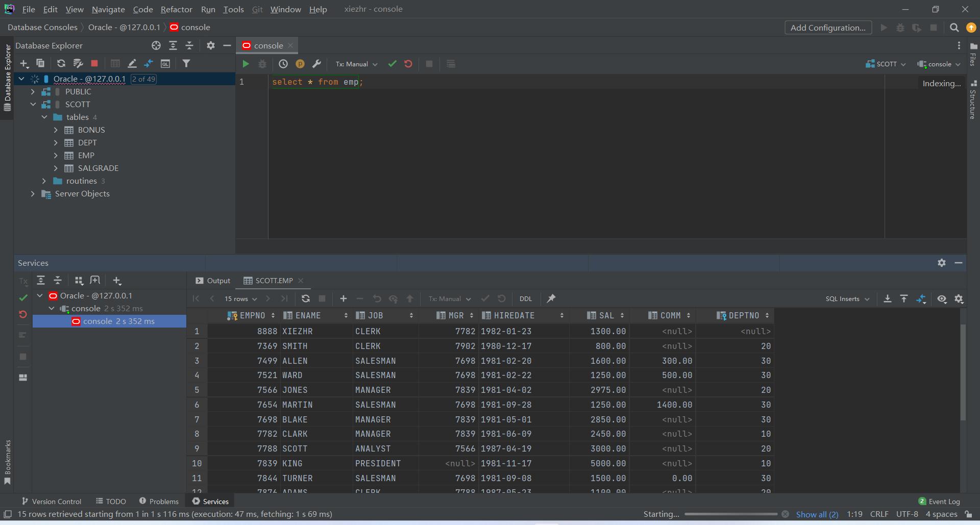Screen dimensions: 980x525
Task: Switch to the Output tab
Action: (x=213, y=281)
